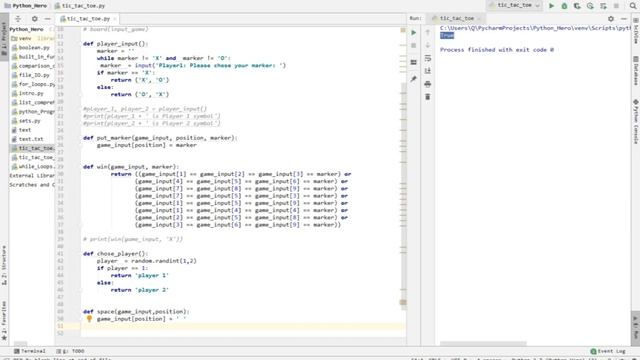Click the highlighted True output in the console

click(447, 36)
